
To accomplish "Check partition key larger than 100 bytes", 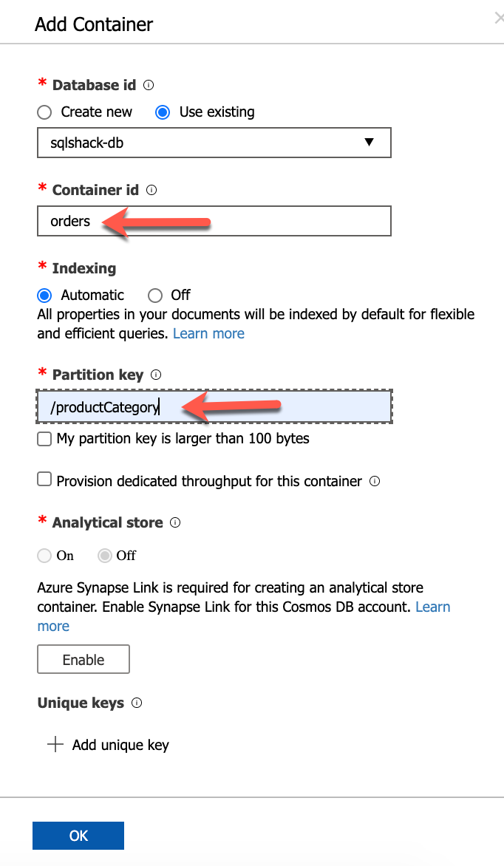I will pos(44,439).
